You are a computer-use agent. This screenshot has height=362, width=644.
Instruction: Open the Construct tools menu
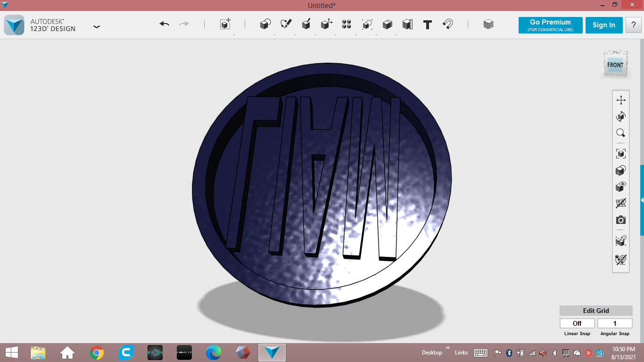tap(306, 24)
